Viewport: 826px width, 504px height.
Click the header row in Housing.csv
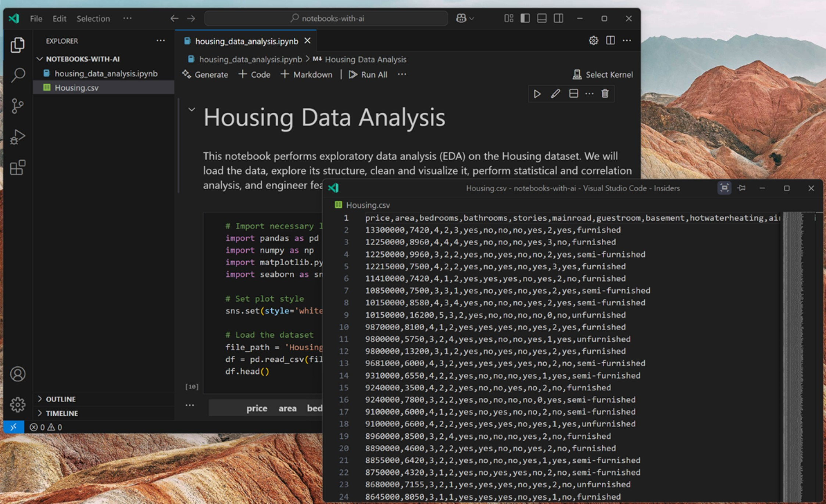[x=573, y=218]
